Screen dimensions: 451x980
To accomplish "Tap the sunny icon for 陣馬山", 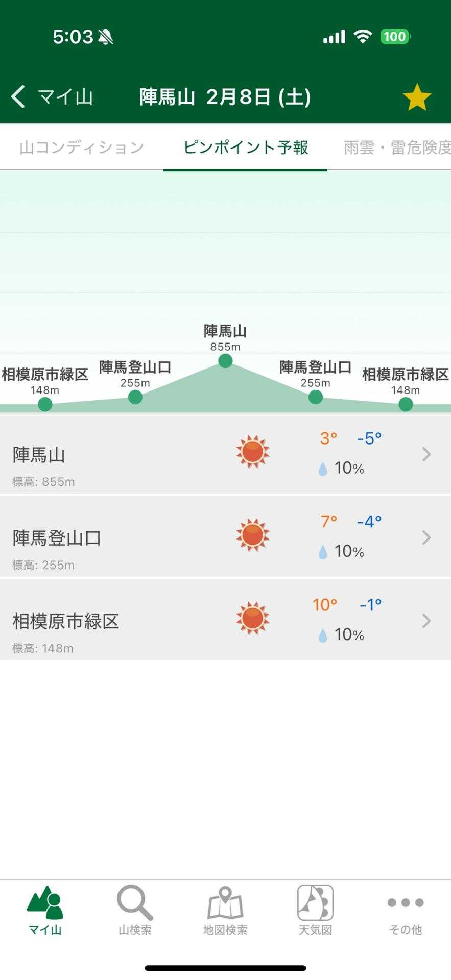I will click(252, 452).
